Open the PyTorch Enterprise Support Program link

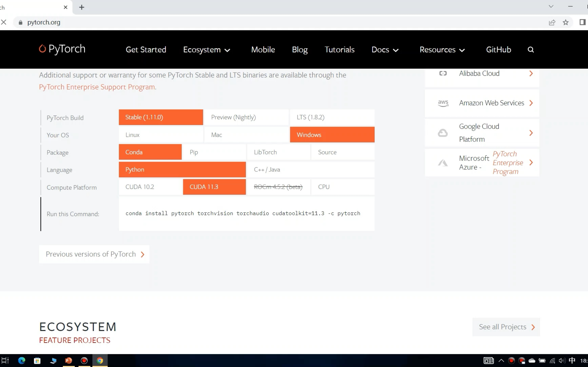pos(97,87)
